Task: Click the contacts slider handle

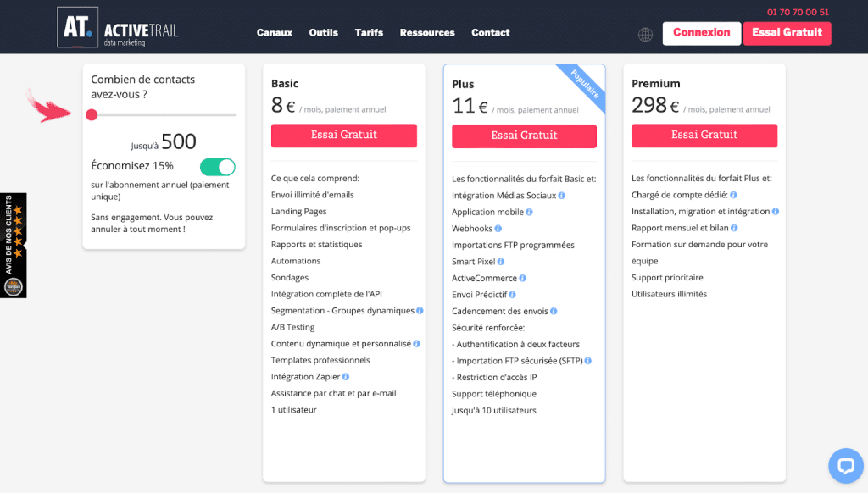Action: (x=92, y=114)
